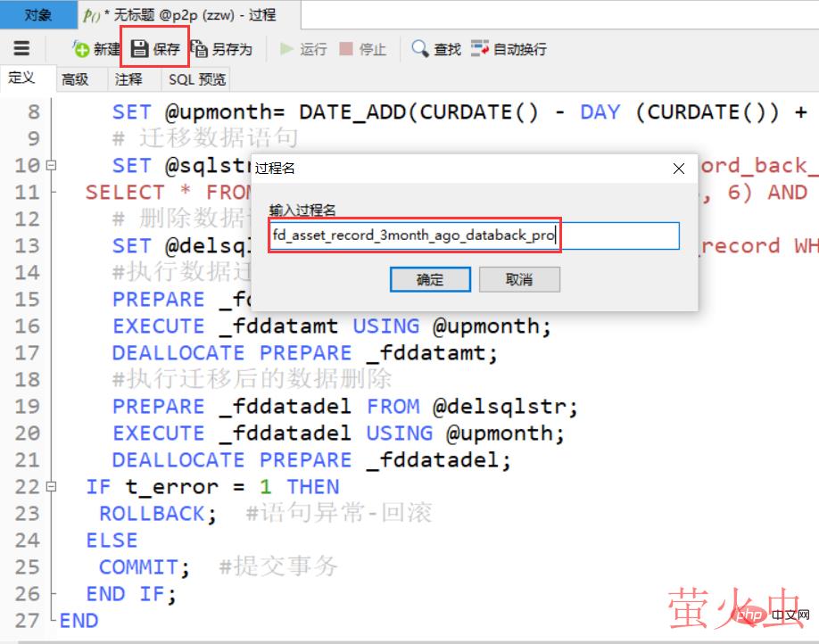
Task: Click 'SELECT' on line 11
Action: pos(125,192)
